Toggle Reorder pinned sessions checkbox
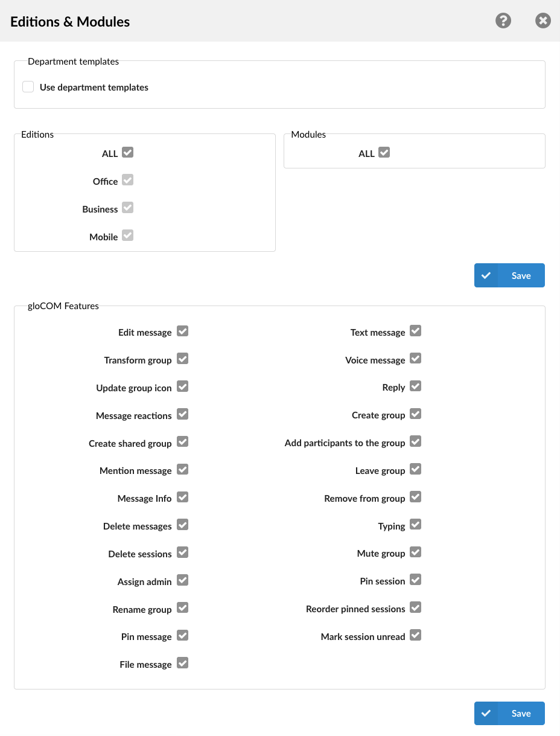This screenshot has height=736, width=560. pyautogui.click(x=415, y=607)
